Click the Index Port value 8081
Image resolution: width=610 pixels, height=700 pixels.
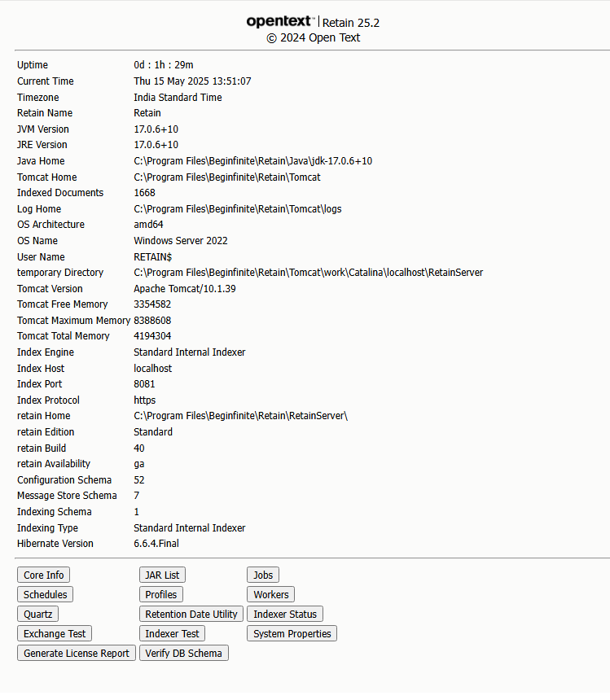(144, 384)
